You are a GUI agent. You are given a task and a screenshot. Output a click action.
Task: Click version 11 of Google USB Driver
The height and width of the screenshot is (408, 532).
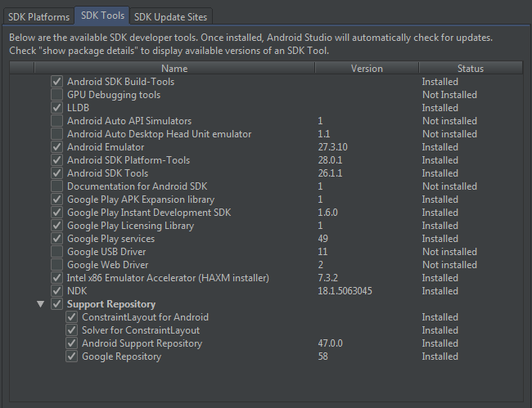tap(322, 252)
